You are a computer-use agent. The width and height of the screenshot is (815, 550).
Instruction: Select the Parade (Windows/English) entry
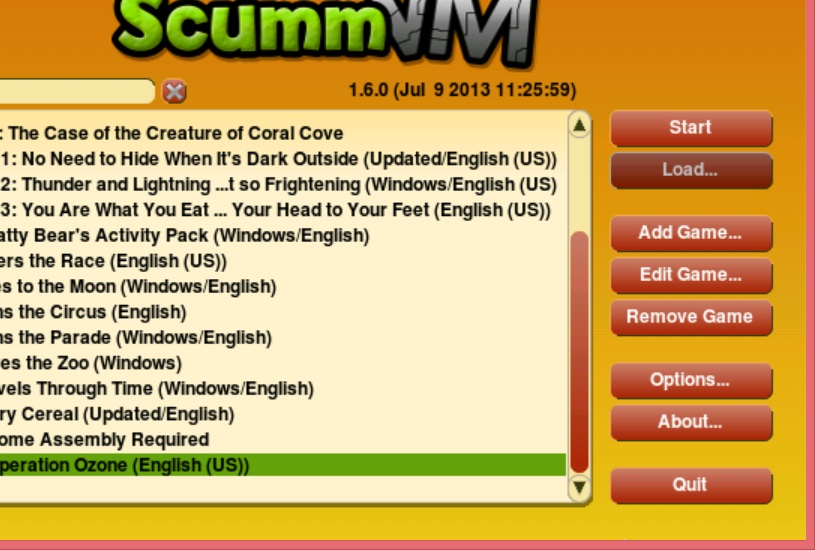pyautogui.click(x=283, y=337)
